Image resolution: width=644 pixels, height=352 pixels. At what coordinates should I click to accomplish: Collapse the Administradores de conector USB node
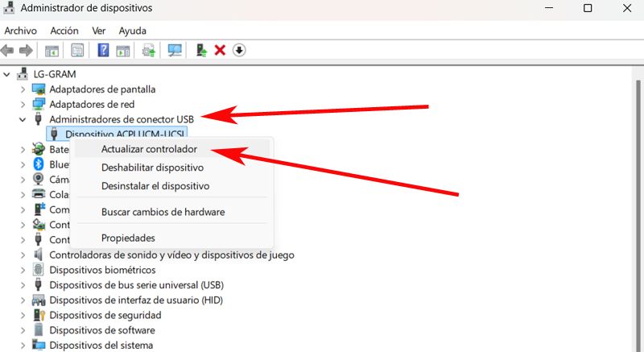(x=22, y=119)
